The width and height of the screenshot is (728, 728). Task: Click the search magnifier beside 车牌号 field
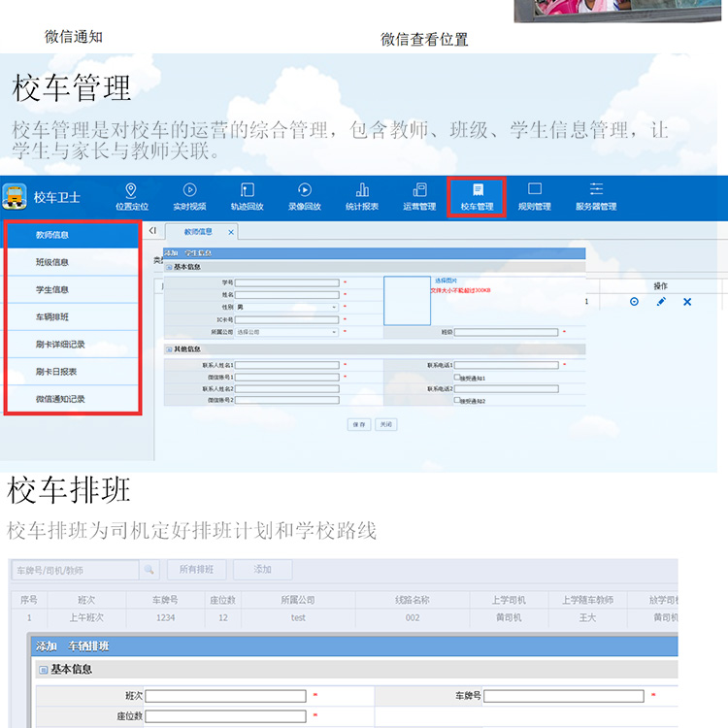(x=149, y=570)
